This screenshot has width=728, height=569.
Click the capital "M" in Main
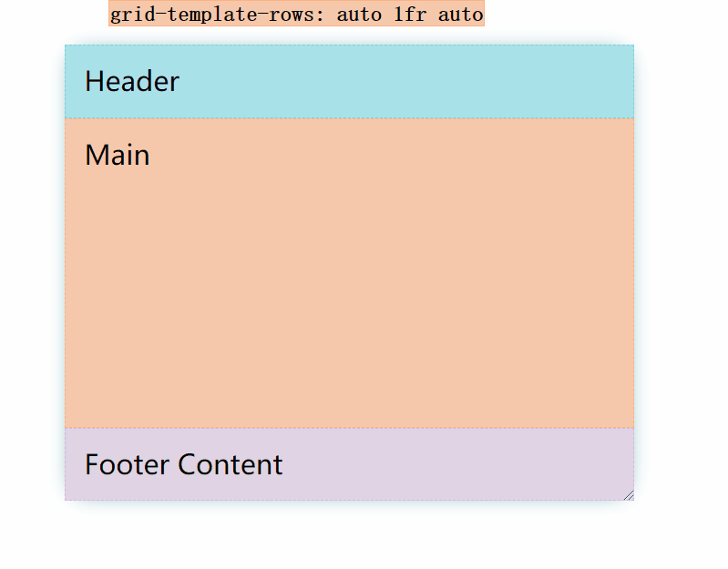(x=96, y=155)
